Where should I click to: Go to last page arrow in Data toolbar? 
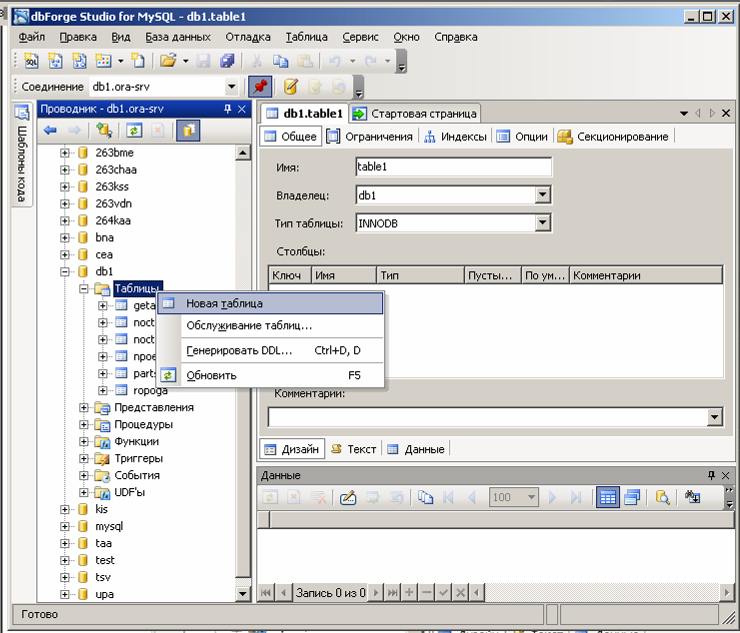coord(576,497)
